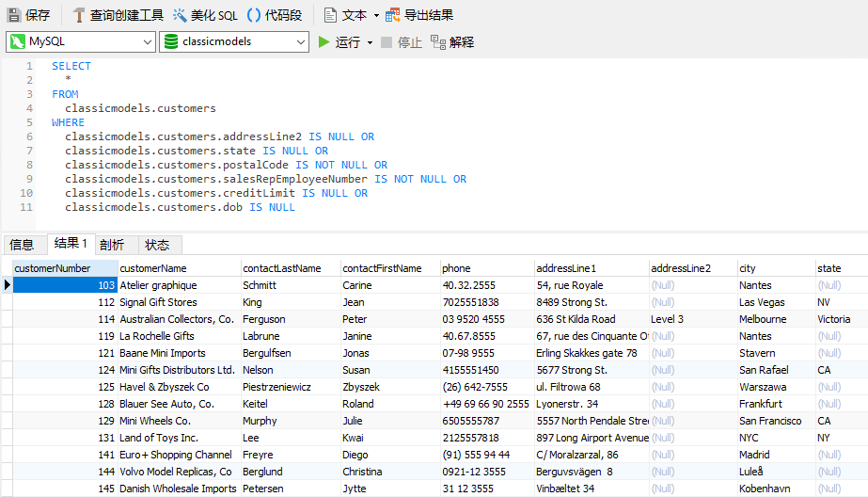Select the 'Schmitt' last name cell
This screenshot has width=868, height=497.
point(291,285)
